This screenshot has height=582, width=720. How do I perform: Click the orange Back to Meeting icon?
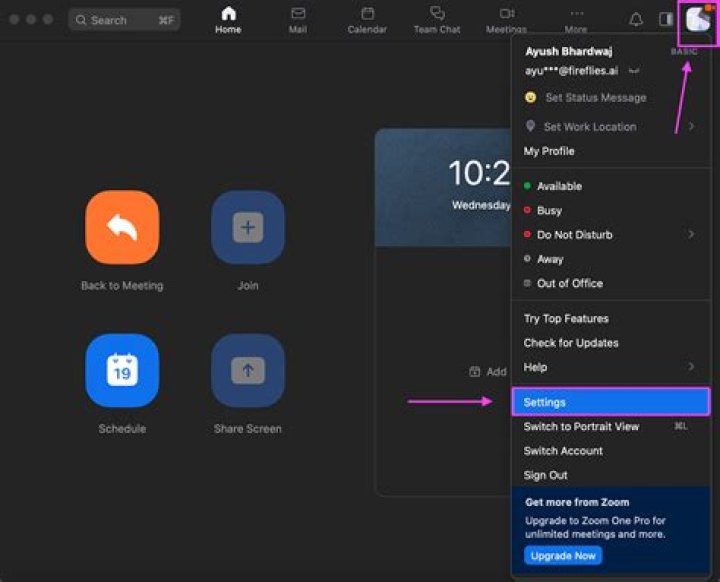(x=122, y=227)
